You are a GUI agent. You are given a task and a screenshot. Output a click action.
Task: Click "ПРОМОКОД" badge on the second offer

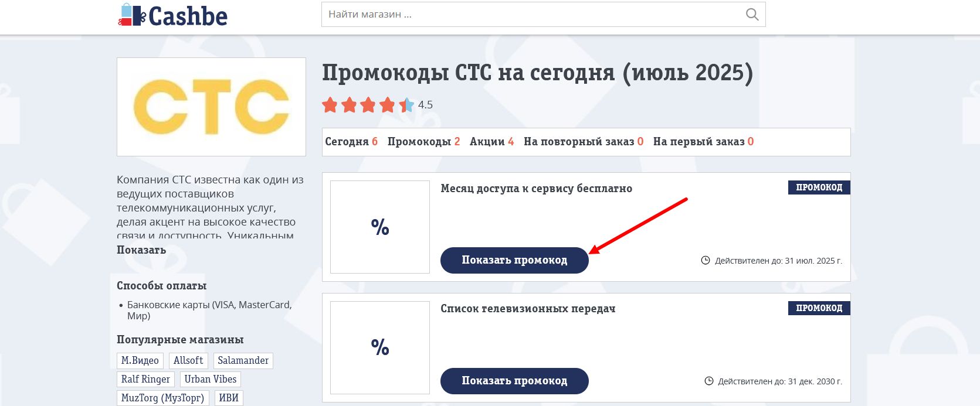click(819, 308)
